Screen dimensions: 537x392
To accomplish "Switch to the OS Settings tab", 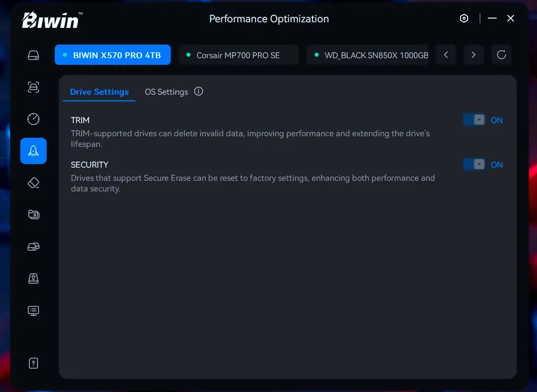I will (166, 92).
